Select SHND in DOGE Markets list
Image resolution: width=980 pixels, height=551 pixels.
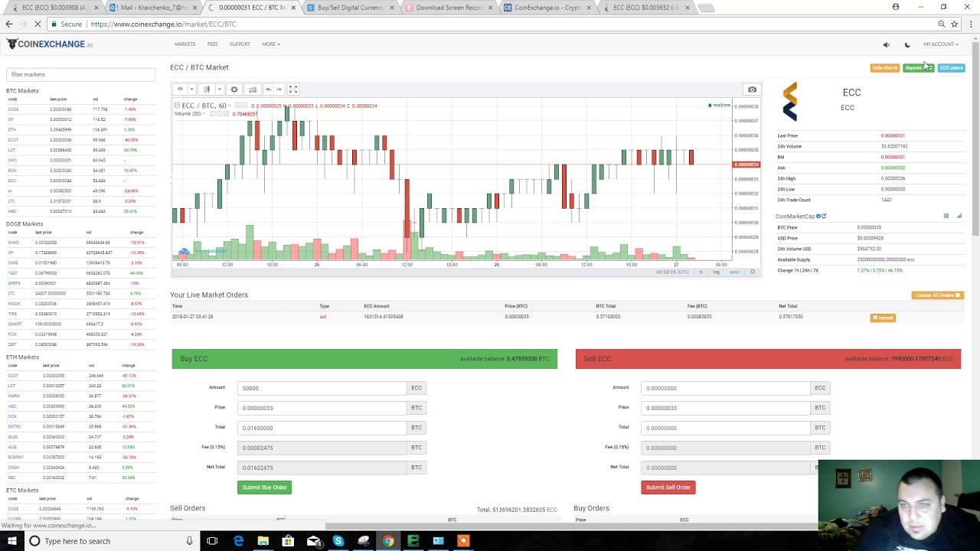click(13, 243)
